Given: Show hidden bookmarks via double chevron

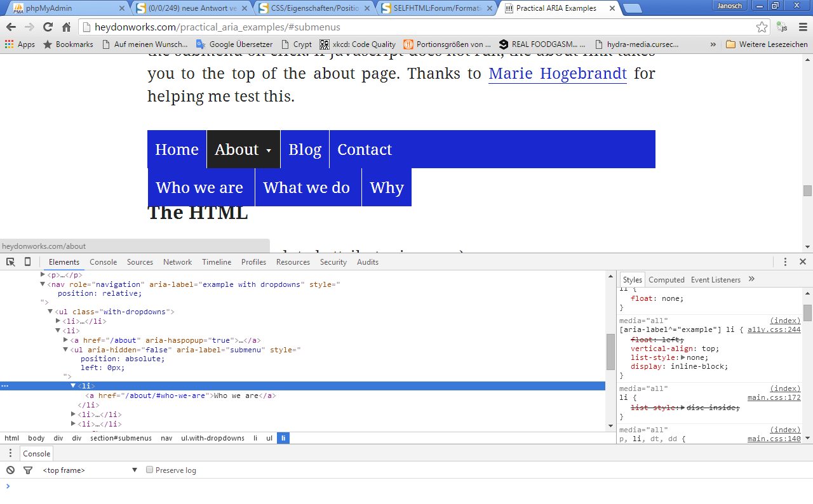Looking at the screenshot, I should pyautogui.click(x=713, y=44).
